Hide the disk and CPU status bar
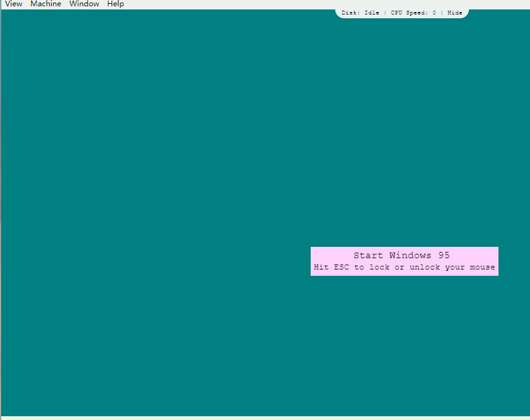Image resolution: width=530 pixels, height=420 pixels. 454,13
